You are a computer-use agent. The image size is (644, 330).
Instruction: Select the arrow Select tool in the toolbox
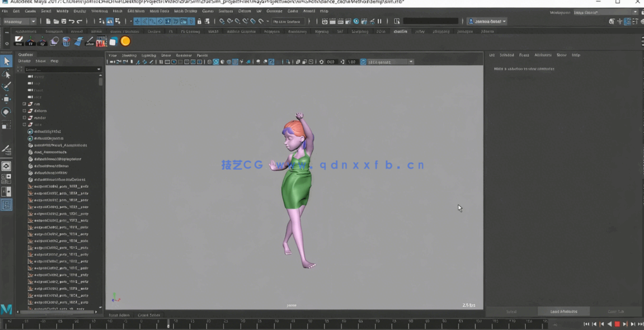coord(6,61)
